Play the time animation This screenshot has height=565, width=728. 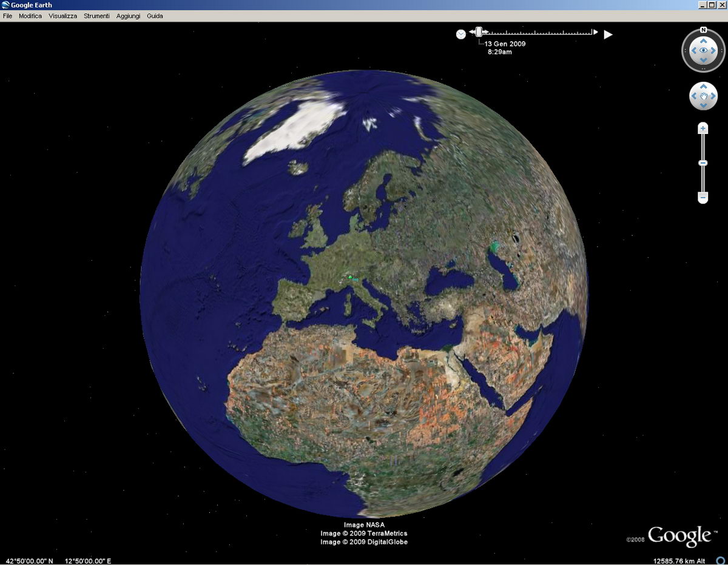(608, 35)
